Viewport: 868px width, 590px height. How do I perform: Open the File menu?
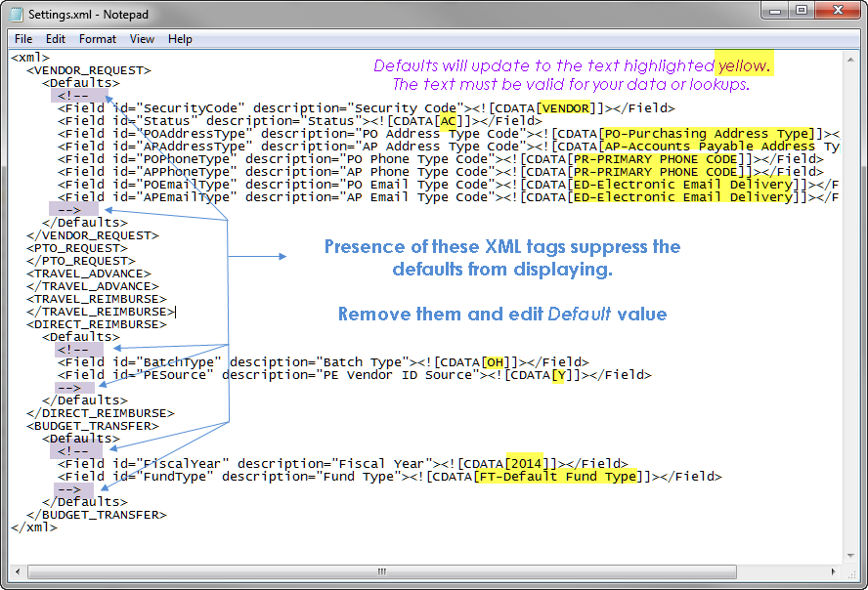tap(22, 38)
